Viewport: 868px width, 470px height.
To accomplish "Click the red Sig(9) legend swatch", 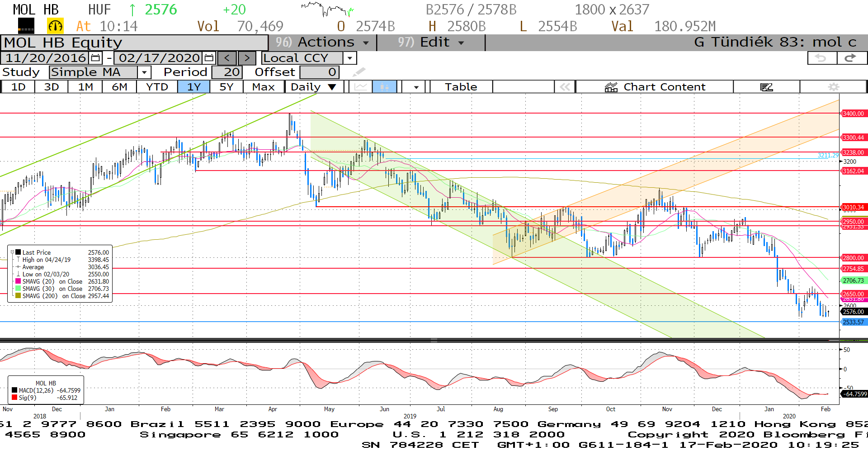I will point(14,398).
